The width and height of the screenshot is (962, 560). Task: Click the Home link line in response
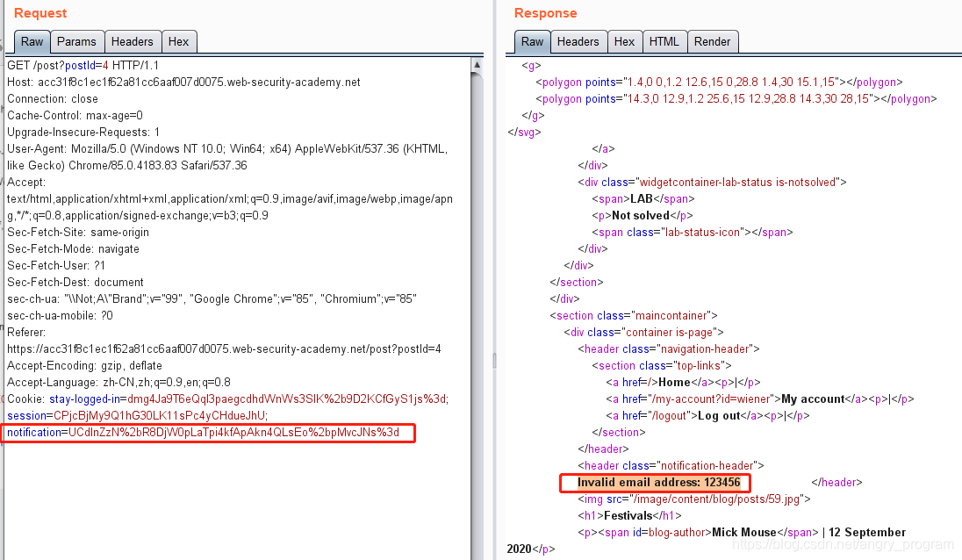[684, 382]
